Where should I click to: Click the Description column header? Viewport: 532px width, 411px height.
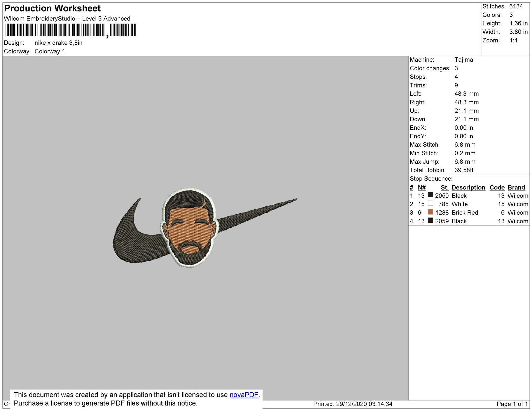(x=468, y=187)
